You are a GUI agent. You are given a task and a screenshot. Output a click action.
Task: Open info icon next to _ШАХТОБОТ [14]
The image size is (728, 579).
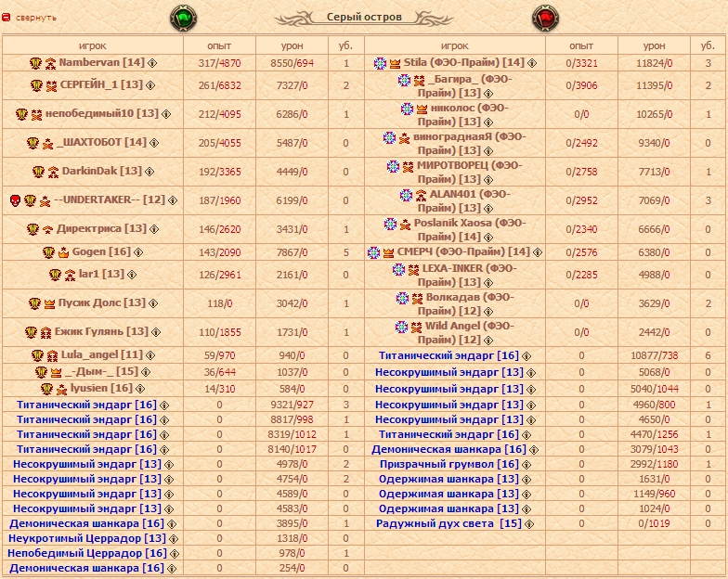coord(154,143)
